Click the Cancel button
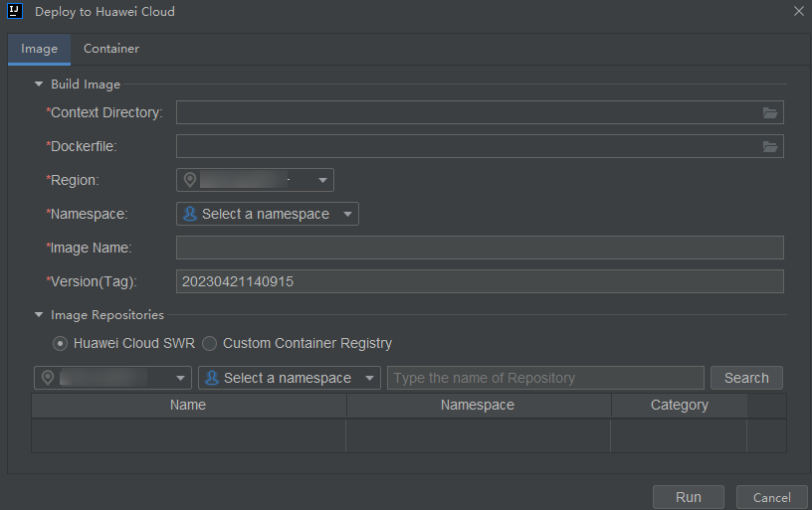Screen dimensions: 812x510 (771, 497)
